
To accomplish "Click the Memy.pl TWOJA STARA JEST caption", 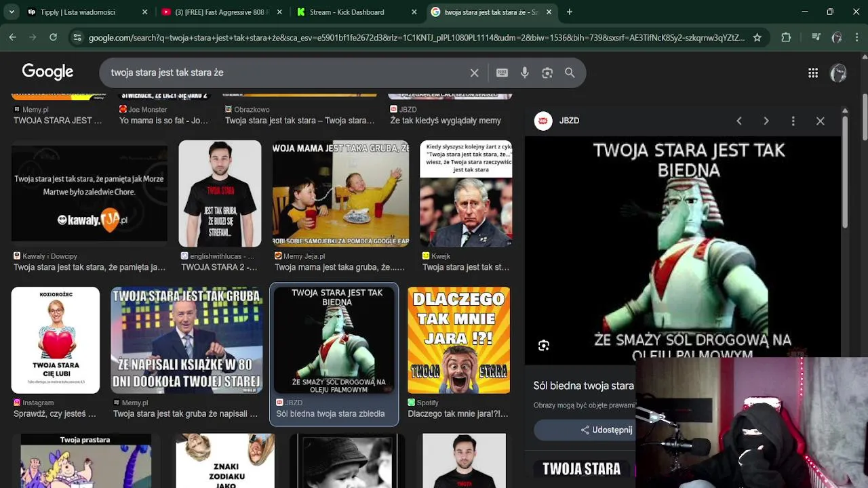I will click(x=58, y=115).
